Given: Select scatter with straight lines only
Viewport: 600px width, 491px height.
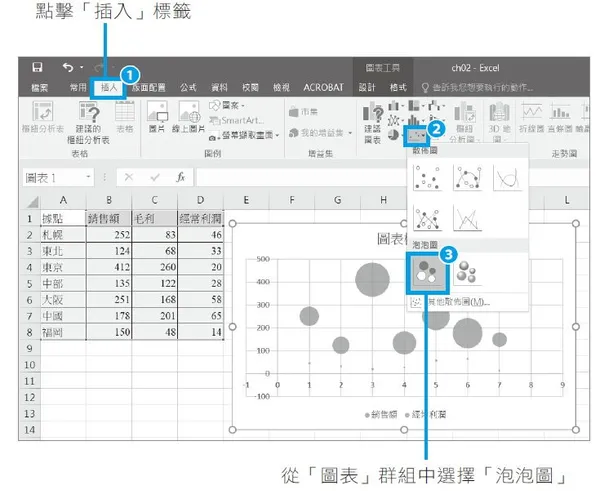Looking at the screenshot, I should (467, 218).
